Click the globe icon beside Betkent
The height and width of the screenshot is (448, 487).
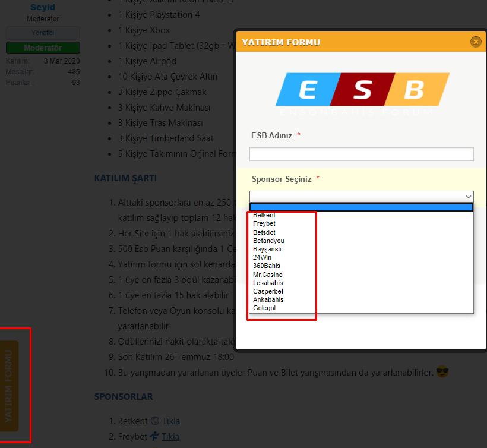pos(154,421)
